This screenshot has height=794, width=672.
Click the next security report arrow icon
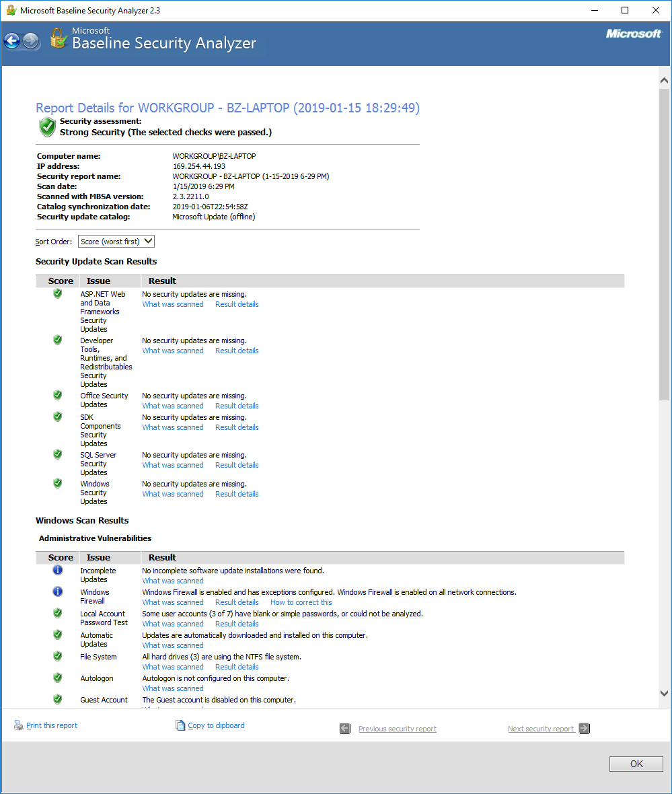[x=584, y=729]
